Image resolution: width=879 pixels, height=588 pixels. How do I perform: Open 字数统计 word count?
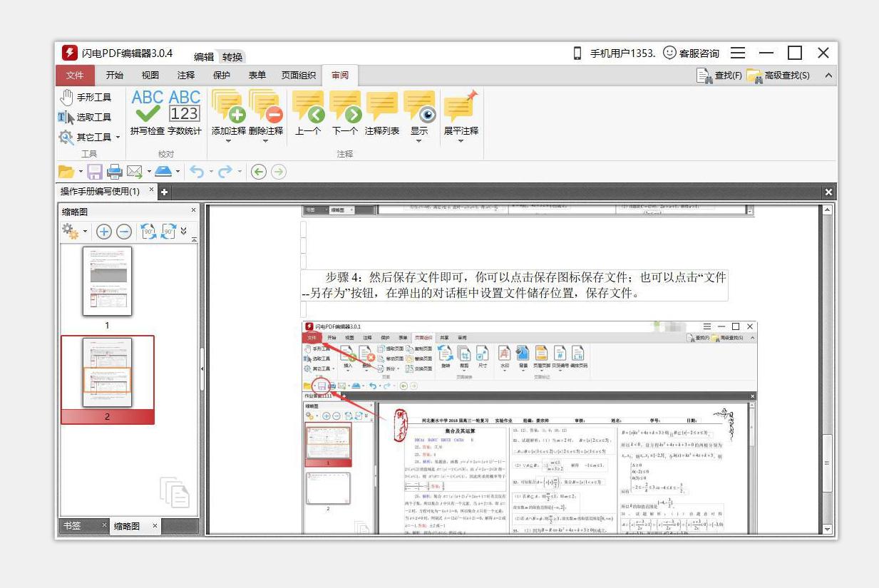coord(185,112)
